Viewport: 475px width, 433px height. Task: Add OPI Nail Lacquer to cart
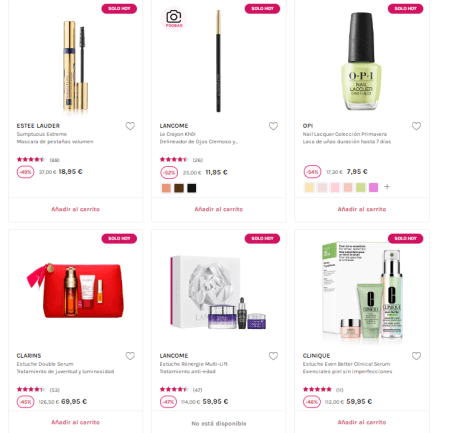(x=362, y=209)
